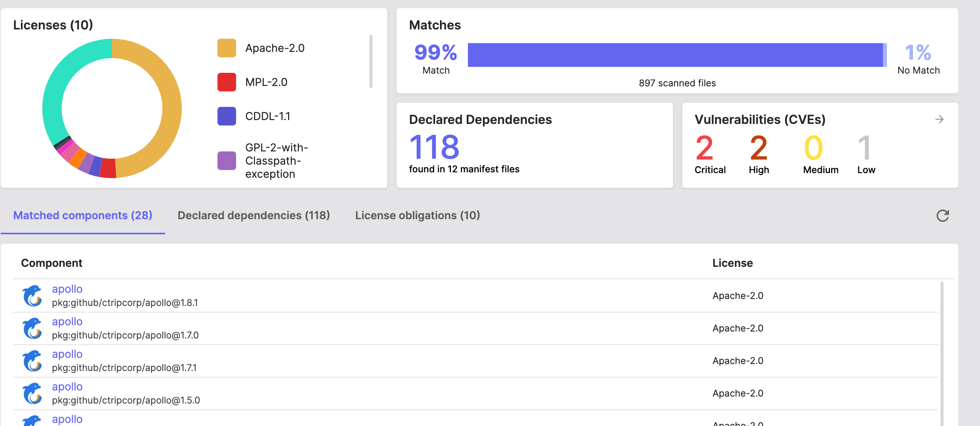Click the GPL-2-with-Classpath-exception purple swatch
980x426 pixels.
pyautogui.click(x=227, y=161)
